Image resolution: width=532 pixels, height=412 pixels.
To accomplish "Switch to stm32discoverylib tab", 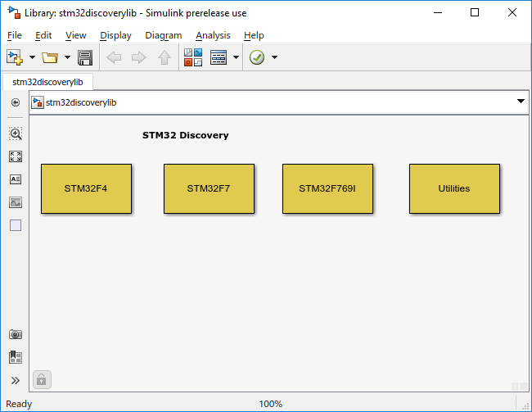I will (47, 82).
